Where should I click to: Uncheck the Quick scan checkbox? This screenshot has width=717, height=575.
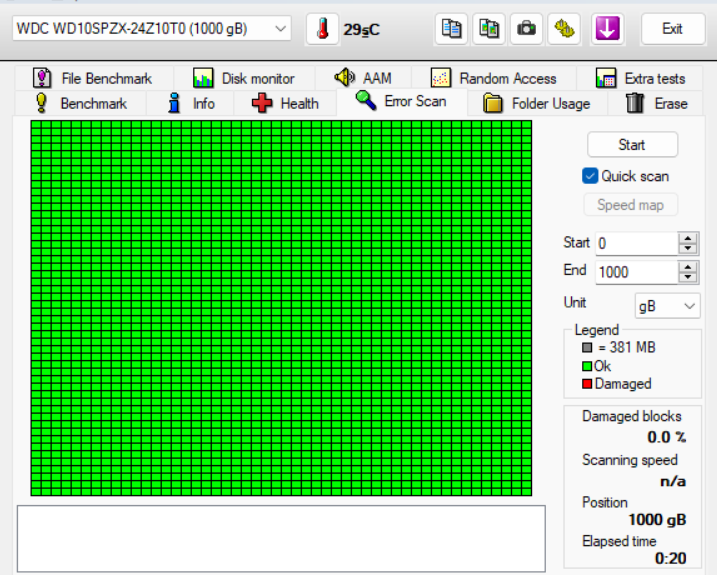point(590,176)
